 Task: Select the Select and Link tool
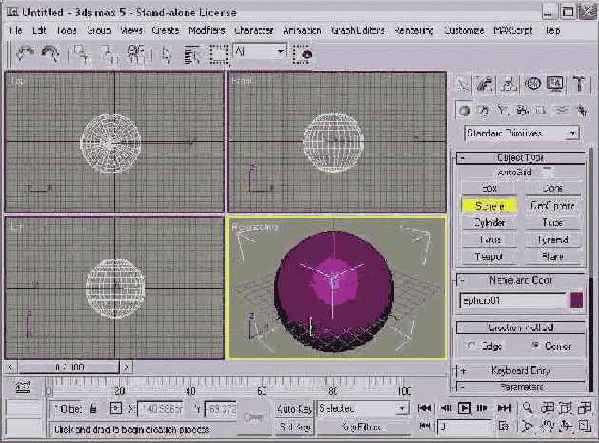coord(81,54)
